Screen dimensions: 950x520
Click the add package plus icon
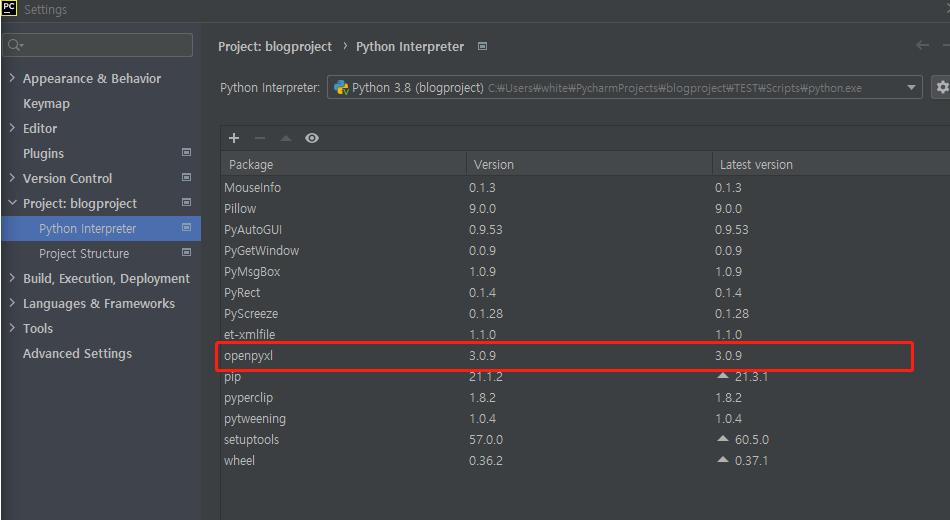pyautogui.click(x=234, y=138)
